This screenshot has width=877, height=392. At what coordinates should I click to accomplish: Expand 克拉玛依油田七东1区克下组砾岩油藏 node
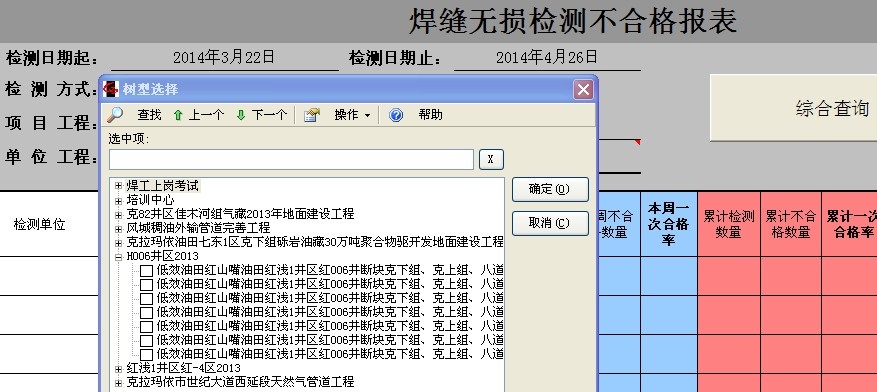(118, 243)
